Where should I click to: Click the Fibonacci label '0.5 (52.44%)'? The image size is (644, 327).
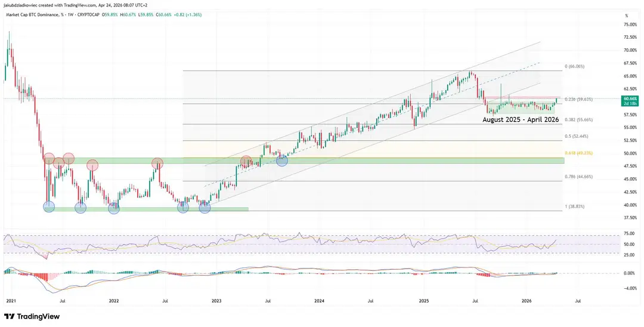(577, 137)
